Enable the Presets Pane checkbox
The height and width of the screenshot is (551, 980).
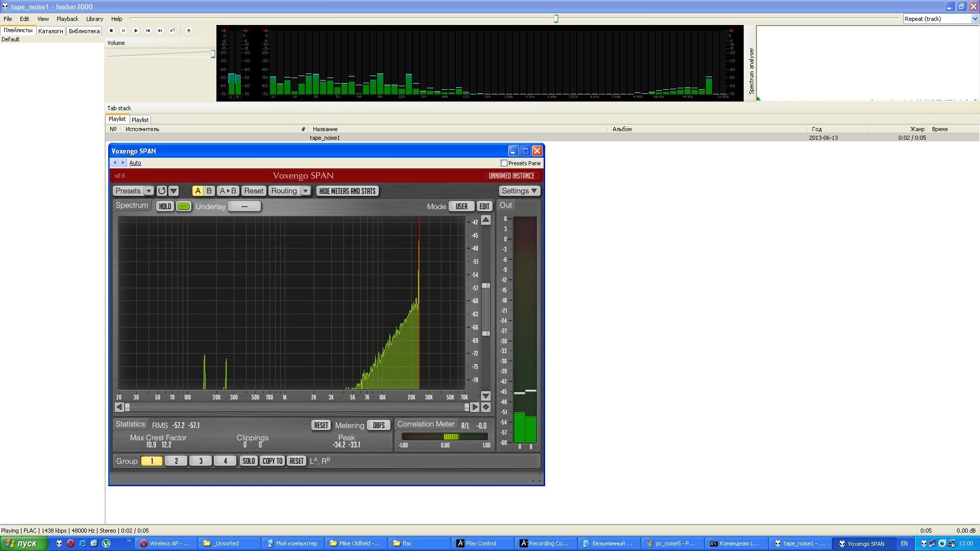point(504,163)
